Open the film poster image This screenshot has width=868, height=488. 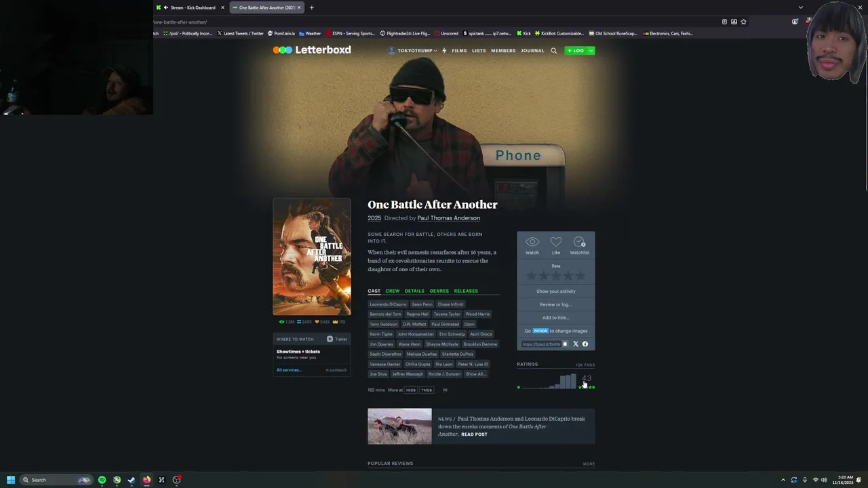(312, 257)
